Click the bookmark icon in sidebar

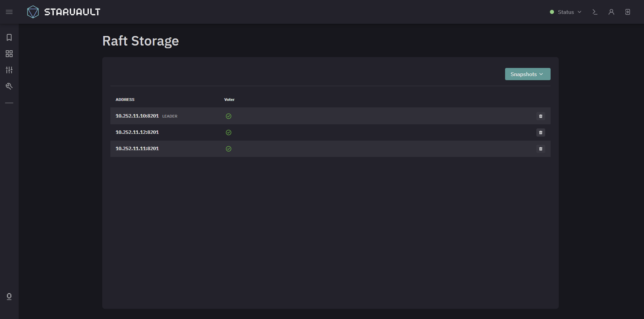pyautogui.click(x=9, y=37)
